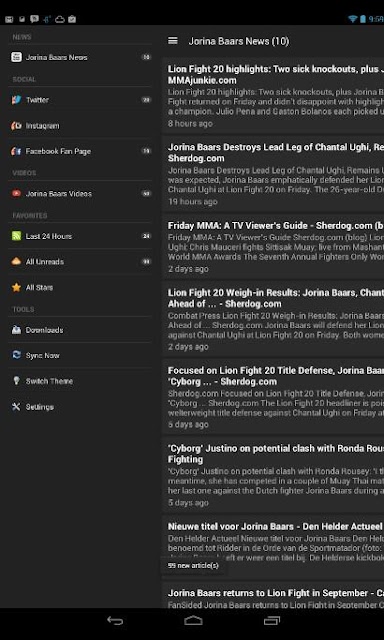Open All Unreads list
384x640 pixels.
pyautogui.click(x=80, y=262)
